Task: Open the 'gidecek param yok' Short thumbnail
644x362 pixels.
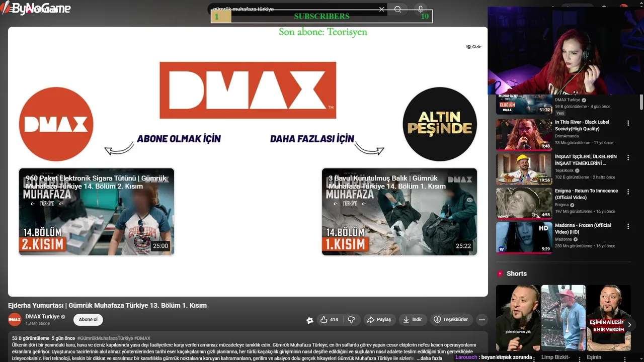Action: coord(518,318)
